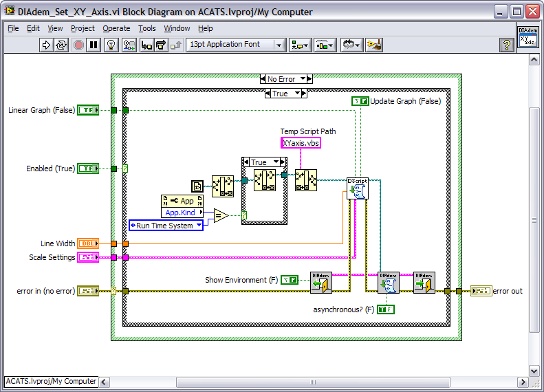544x392 pixels.
Task: Select Linear Graph (False) boolean terminal
Action: [x=88, y=110]
